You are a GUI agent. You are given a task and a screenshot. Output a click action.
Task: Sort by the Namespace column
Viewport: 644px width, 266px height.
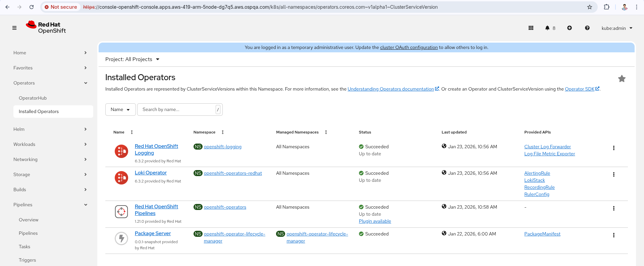(x=205, y=132)
